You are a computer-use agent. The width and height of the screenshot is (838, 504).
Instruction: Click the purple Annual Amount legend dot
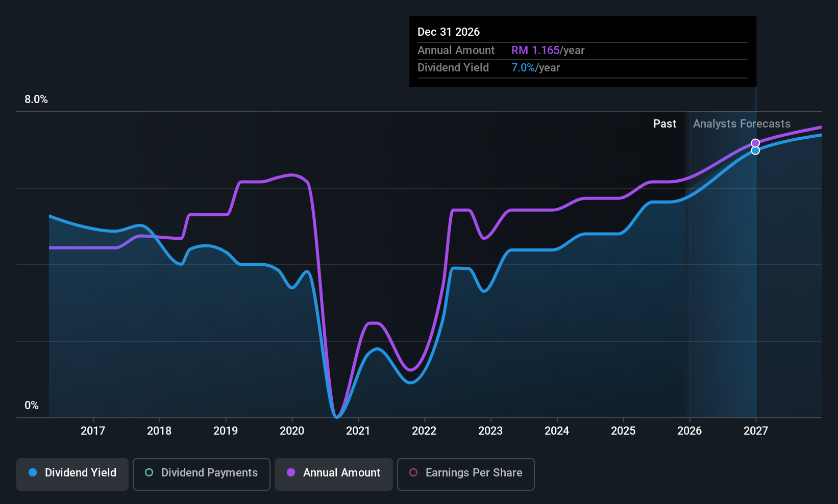pos(291,472)
